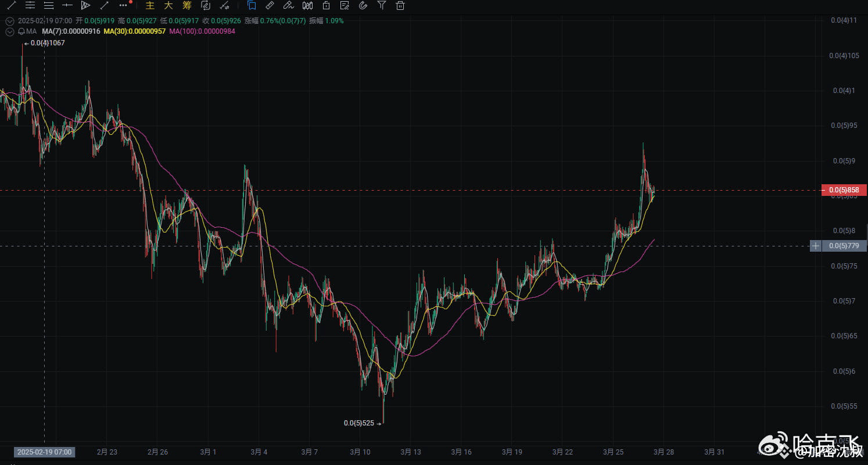Screen dimensions: 868x465
Task: Select the trend line drawing tool
Action: pos(11,5)
